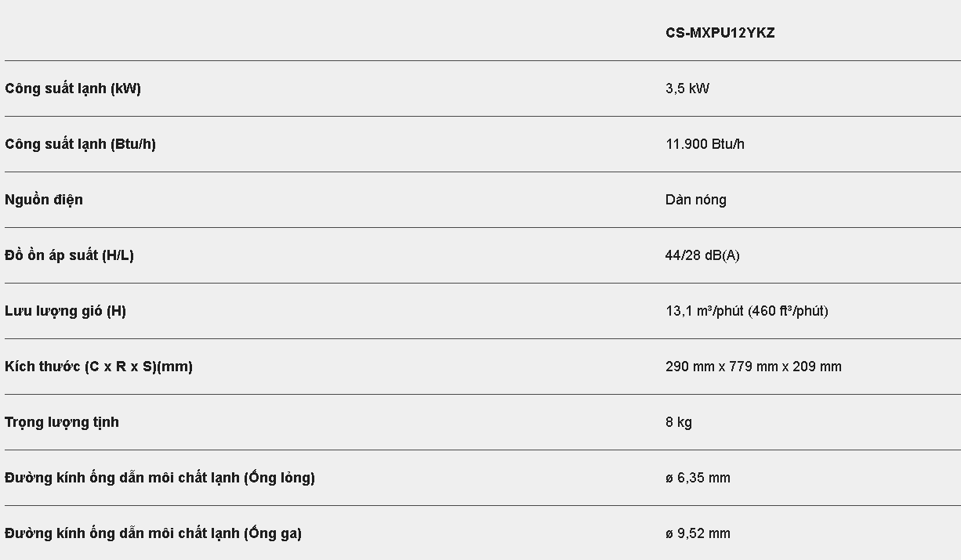Click the 3,5 kW value
This screenshot has height=560, width=961.
click(x=687, y=89)
